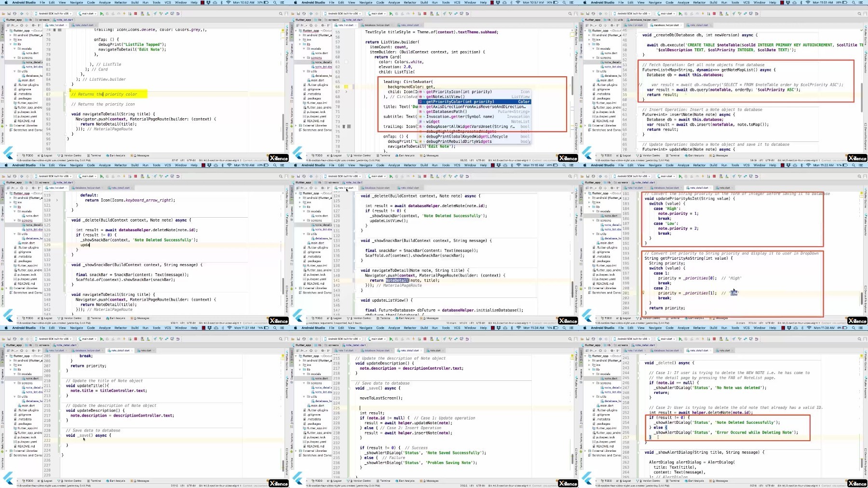This screenshot has height=488, width=868.
Task: Toggle Flutter Outline side panel, 10:52 AM window
Action: point(287,35)
